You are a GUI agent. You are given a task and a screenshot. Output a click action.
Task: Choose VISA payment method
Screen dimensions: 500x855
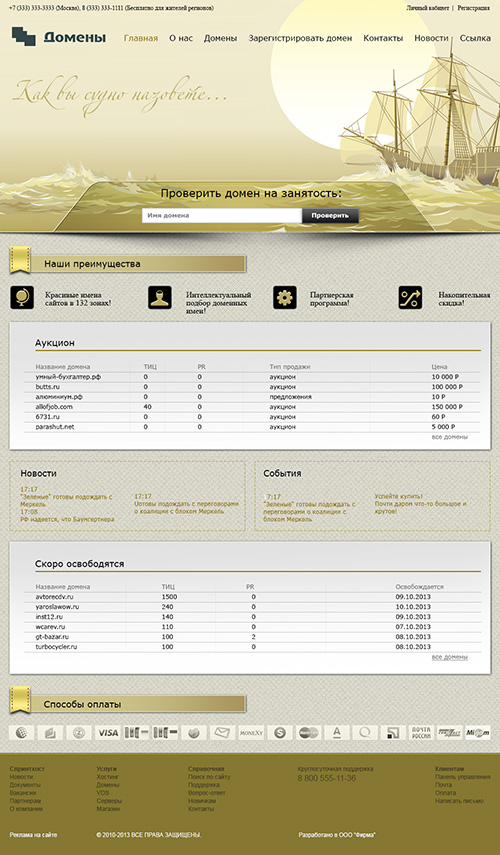tap(107, 732)
